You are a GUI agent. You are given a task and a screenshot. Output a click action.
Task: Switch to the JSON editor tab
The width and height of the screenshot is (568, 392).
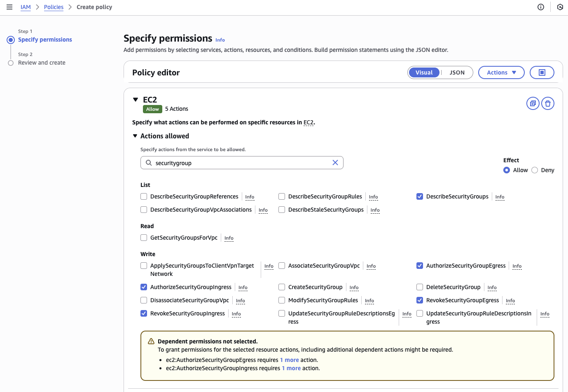pyautogui.click(x=457, y=72)
